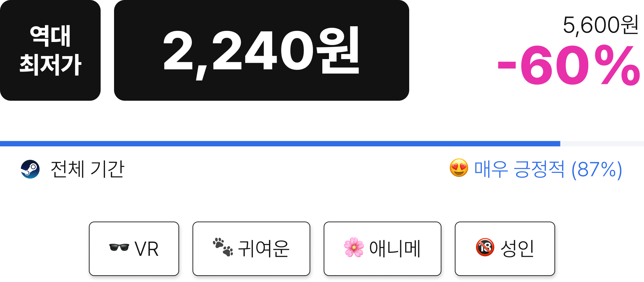Viewport: 644px width, 282px height.
Task: Click the 원 character in sale price
Action: click(x=338, y=50)
